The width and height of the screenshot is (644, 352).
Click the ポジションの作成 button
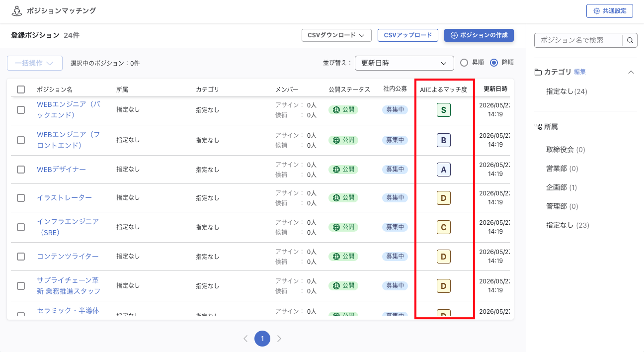[479, 35]
